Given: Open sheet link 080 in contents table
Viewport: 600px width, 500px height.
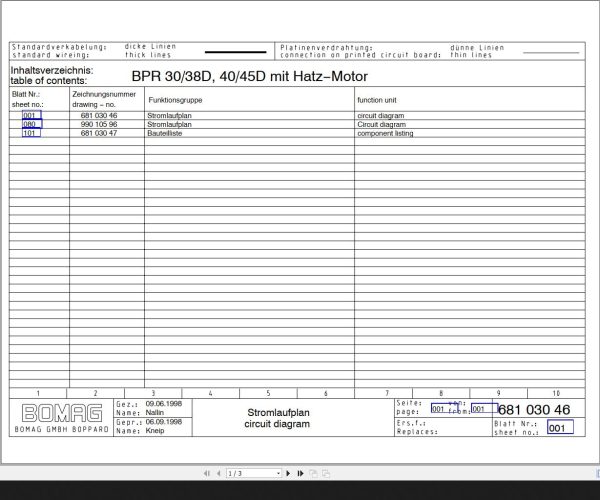Looking at the screenshot, I should tap(32, 124).
